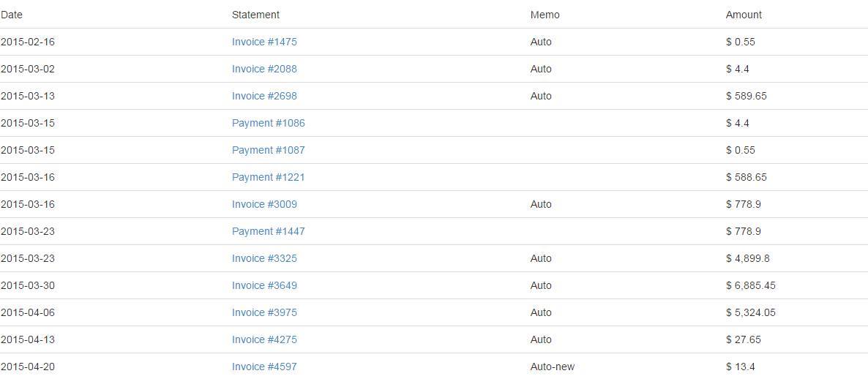The height and width of the screenshot is (387, 868).
Task: Click Invoice #3325 link
Action: [264, 258]
